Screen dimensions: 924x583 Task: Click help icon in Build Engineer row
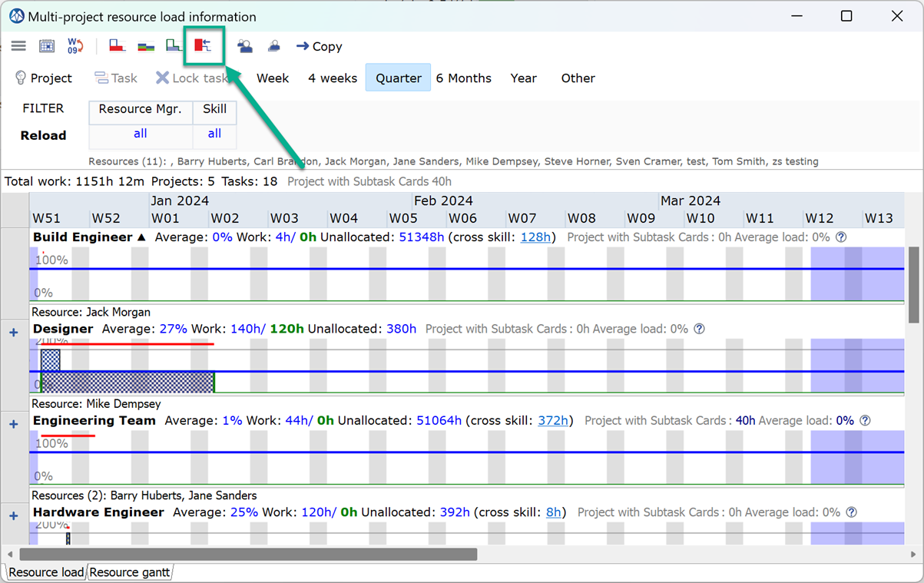coord(841,237)
